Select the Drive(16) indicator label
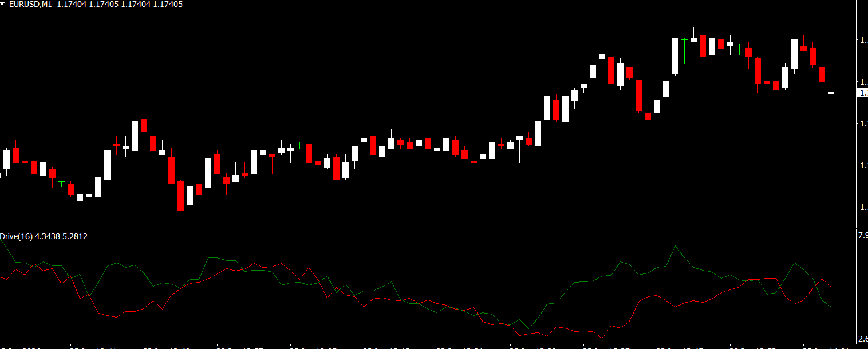The width and height of the screenshot is (868, 349). point(16,236)
